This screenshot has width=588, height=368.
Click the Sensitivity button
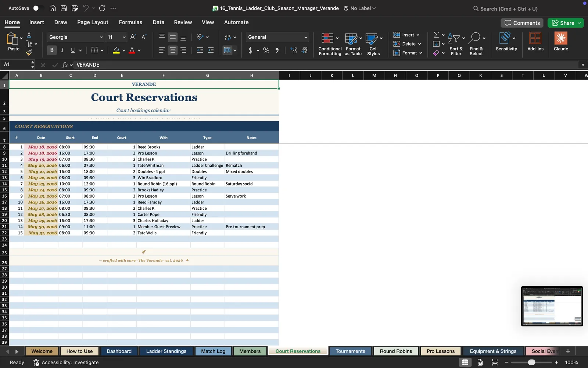(x=506, y=42)
